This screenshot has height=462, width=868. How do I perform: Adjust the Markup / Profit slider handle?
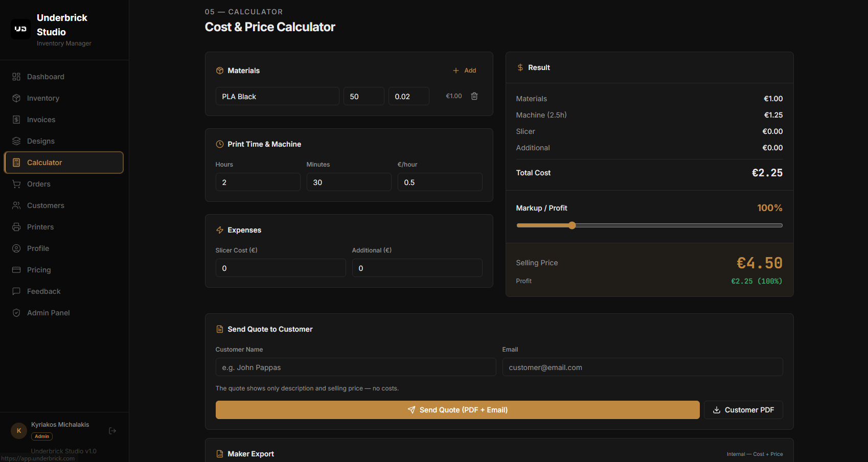coord(572,225)
